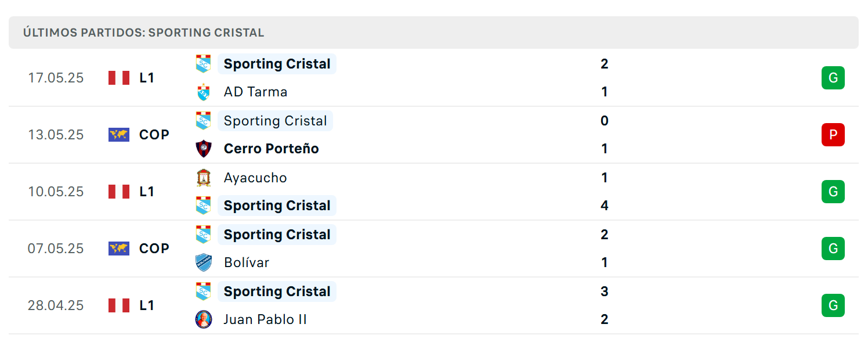Click the green G badge for the AD Tarma match
The width and height of the screenshot is (868, 342).
[833, 78]
